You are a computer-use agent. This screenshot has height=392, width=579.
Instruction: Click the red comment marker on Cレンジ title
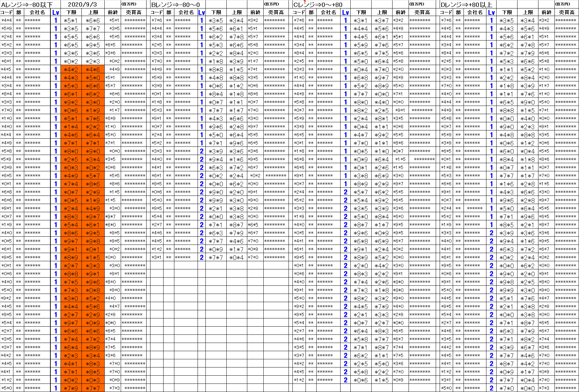(305, 1)
